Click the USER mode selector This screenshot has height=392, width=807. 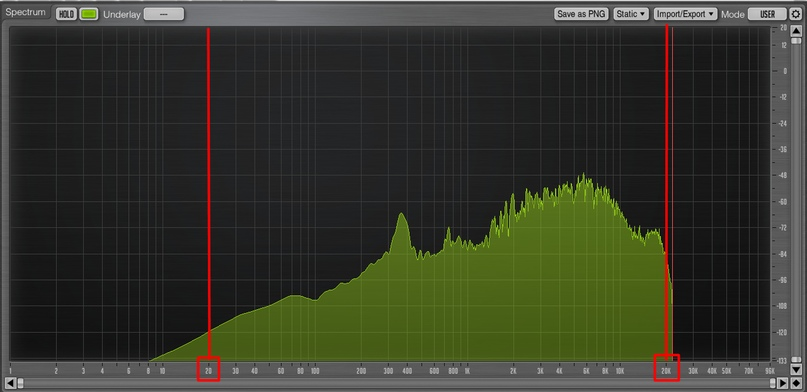point(767,14)
